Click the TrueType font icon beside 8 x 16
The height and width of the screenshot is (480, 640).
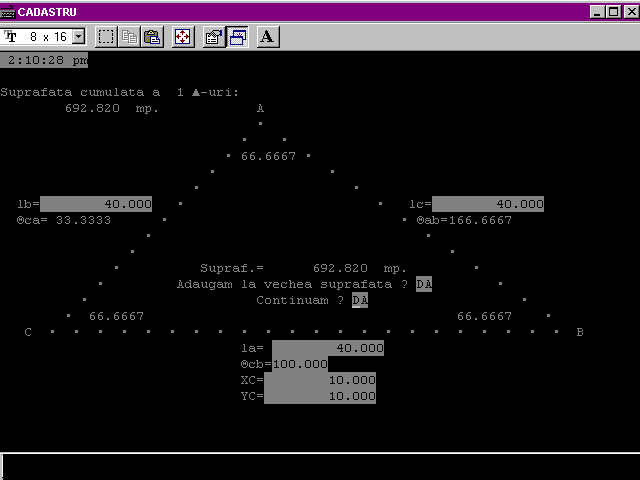click(x=12, y=37)
